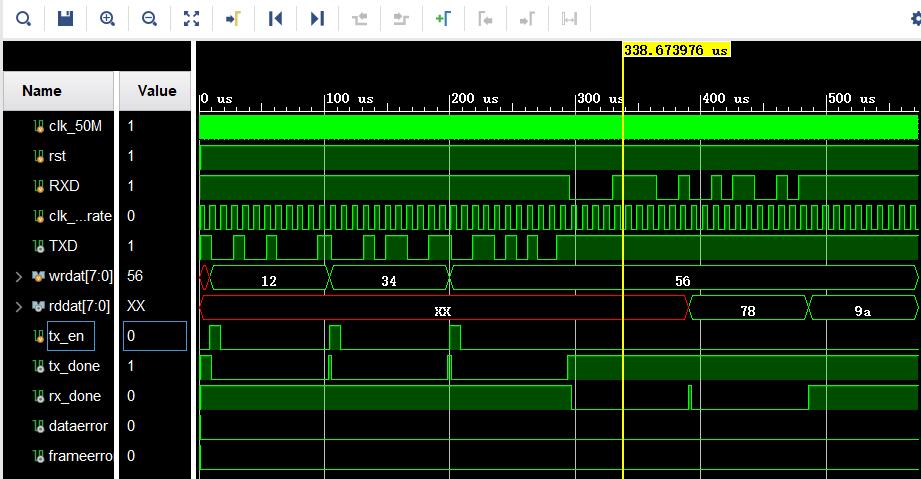Image resolution: width=921 pixels, height=479 pixels.
Task: Expand the rddat[7:0] bus
Action: point(18,306)
